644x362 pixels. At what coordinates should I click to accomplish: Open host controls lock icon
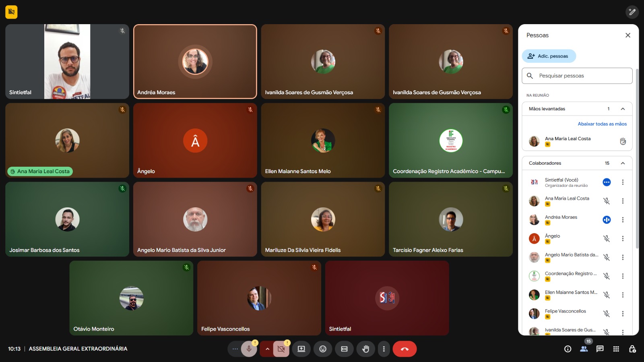632,349
